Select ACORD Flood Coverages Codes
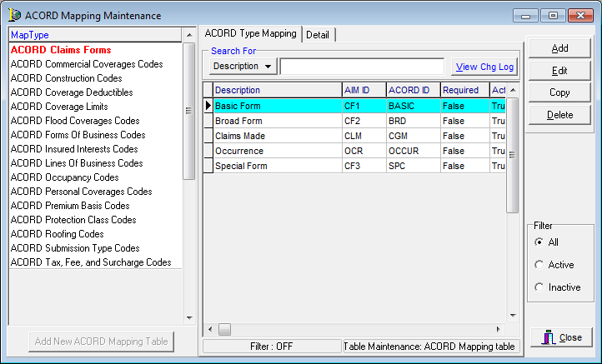 click(x=95, y=121)
